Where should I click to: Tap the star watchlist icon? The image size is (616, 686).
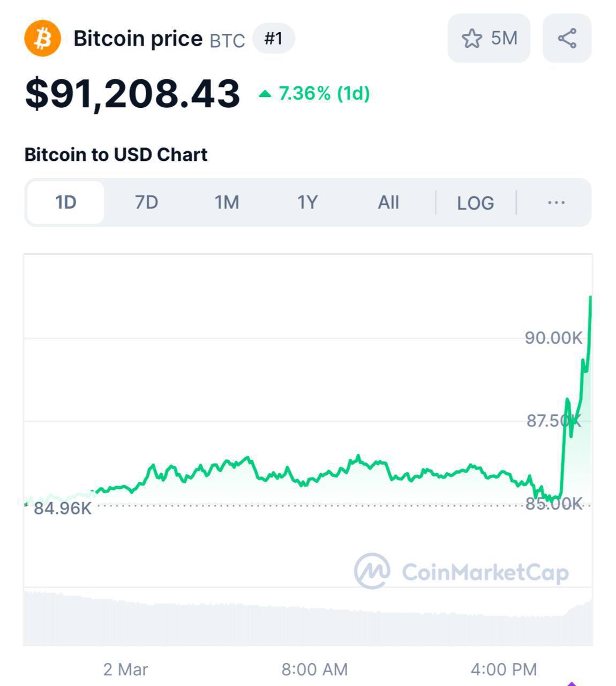click(x=471, y=39)
